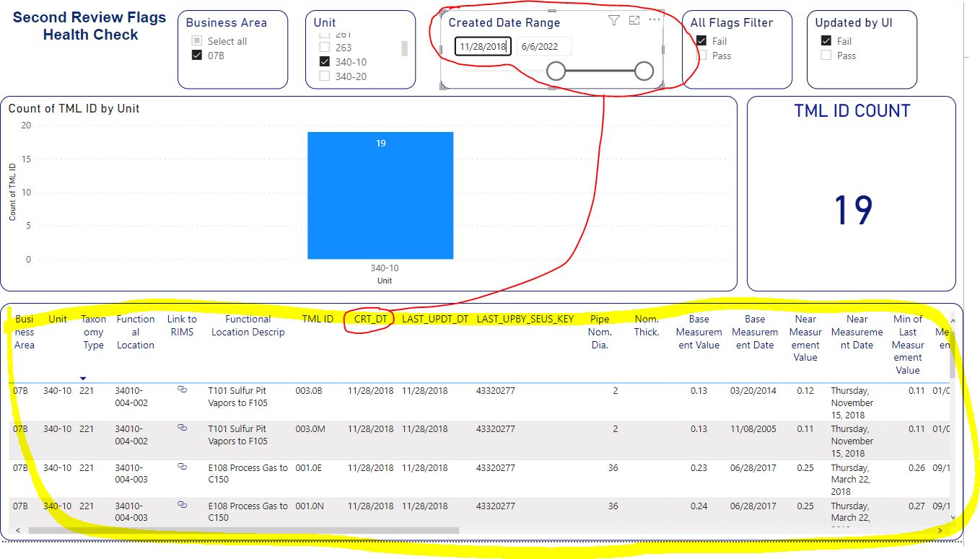Check unit 263 in Unit slicer
The image size is (980, 559).
[x=325, y=48]
